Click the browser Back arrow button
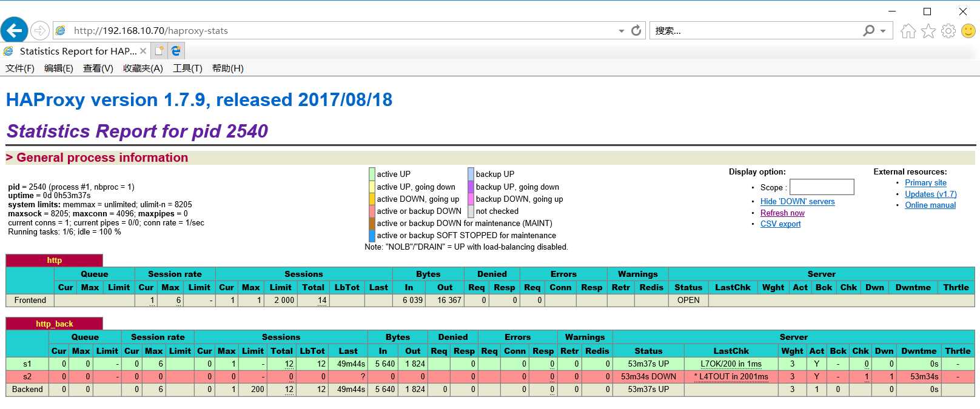The height and width of the screenshot is (409, 980). coord(15,30)
